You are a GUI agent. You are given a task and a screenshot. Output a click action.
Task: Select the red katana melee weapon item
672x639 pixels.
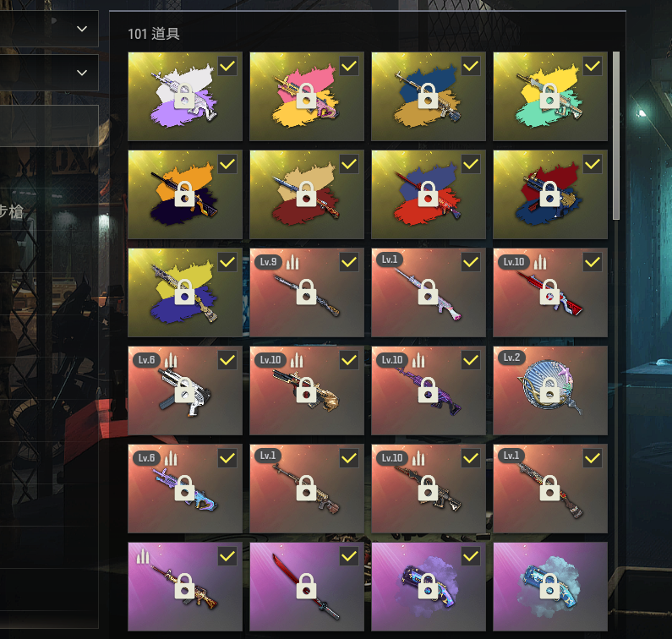point(307,587)
